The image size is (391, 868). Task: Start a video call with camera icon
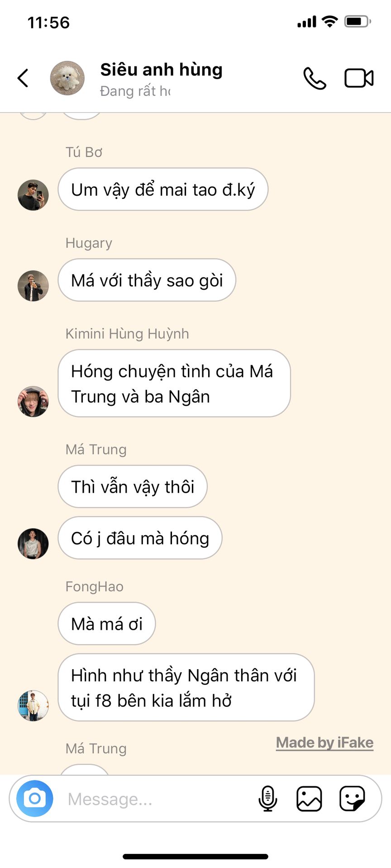click(x=359, y=78)
